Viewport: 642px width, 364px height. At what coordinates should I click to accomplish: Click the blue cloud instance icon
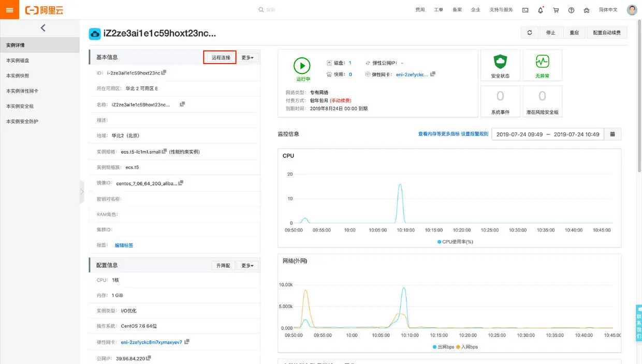(95, 34)
